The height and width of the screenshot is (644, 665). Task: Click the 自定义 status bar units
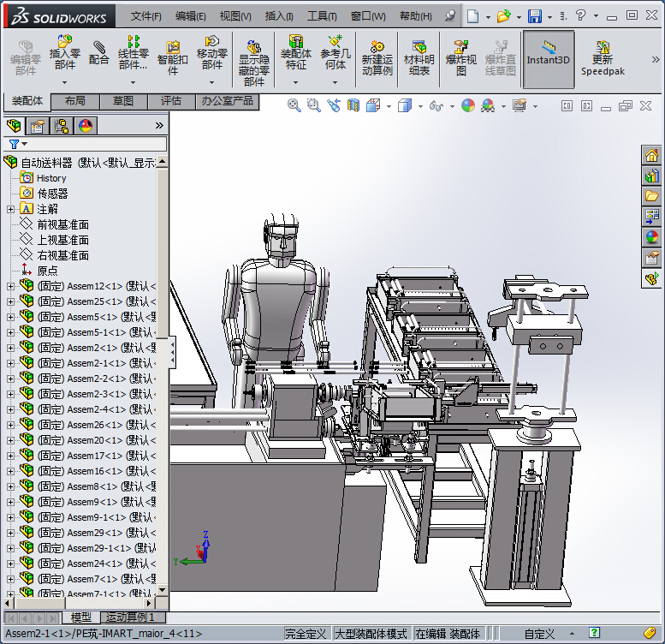539,634
